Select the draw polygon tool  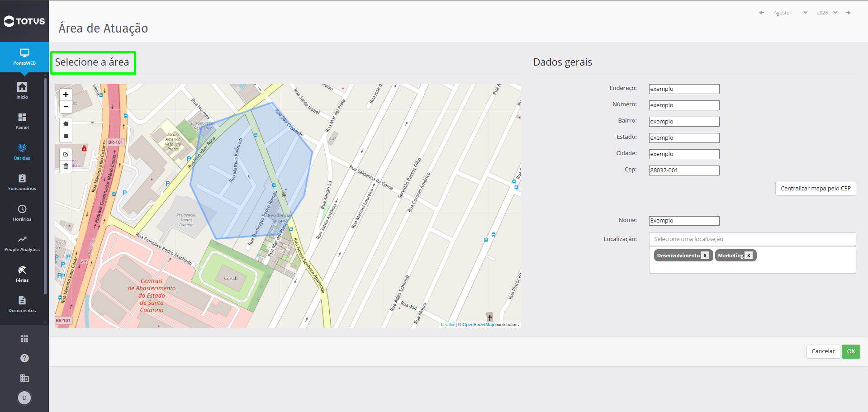coord(66,124)
